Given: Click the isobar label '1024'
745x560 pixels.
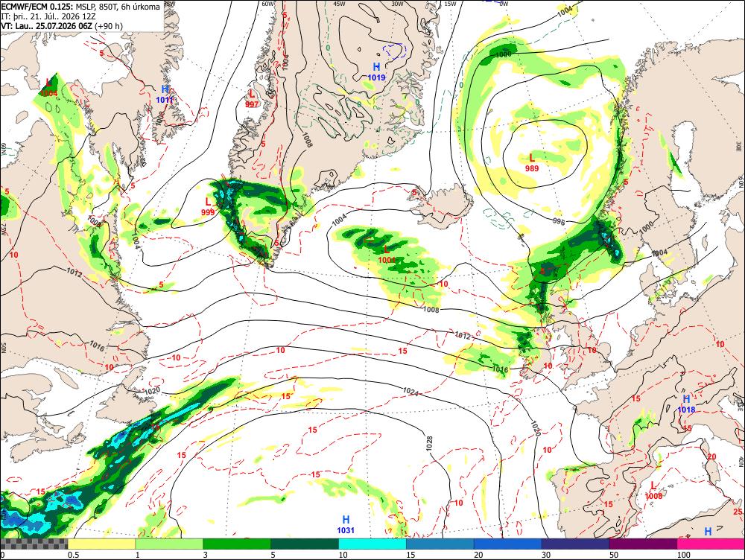Looking at the screenshot, I should [410, 392].
